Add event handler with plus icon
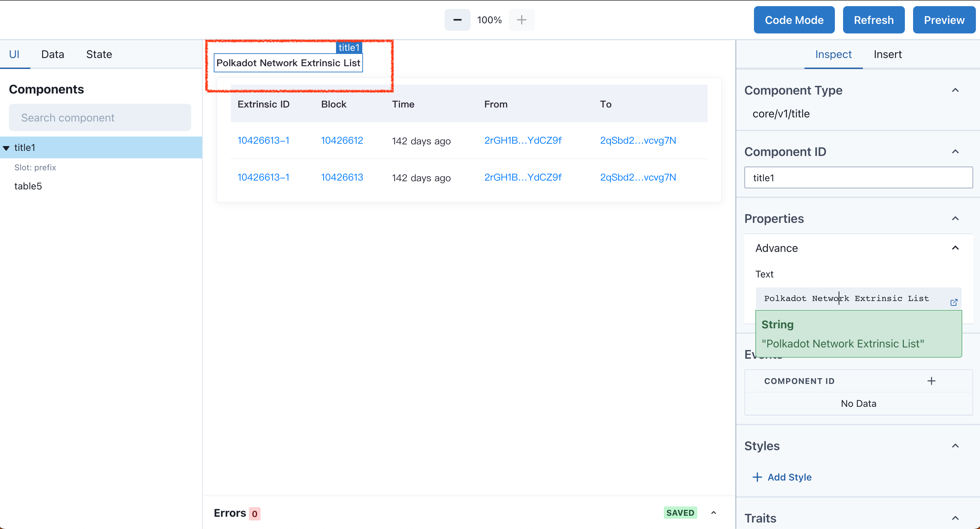Image resolution: width=980 pixels, height=529 pixels. click(x=931, y=381)
